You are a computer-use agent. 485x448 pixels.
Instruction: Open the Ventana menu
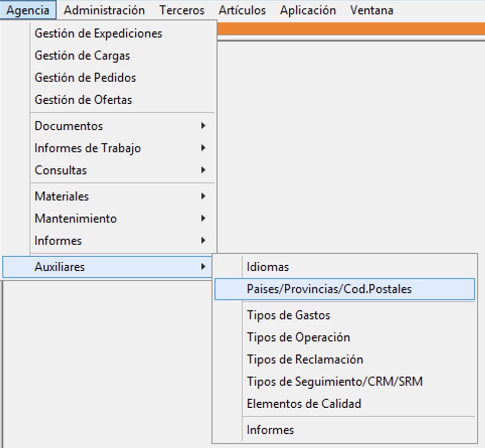click(372, 10)
